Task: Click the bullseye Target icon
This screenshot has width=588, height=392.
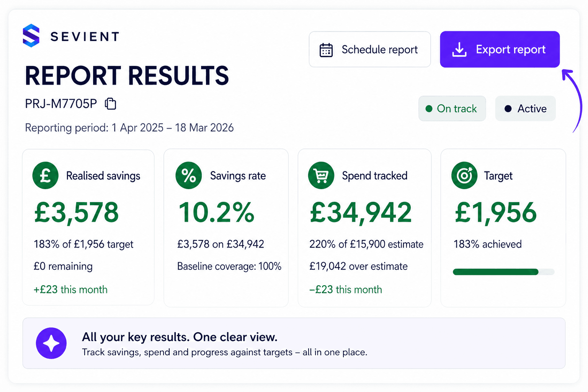Action: click(464, 176)
